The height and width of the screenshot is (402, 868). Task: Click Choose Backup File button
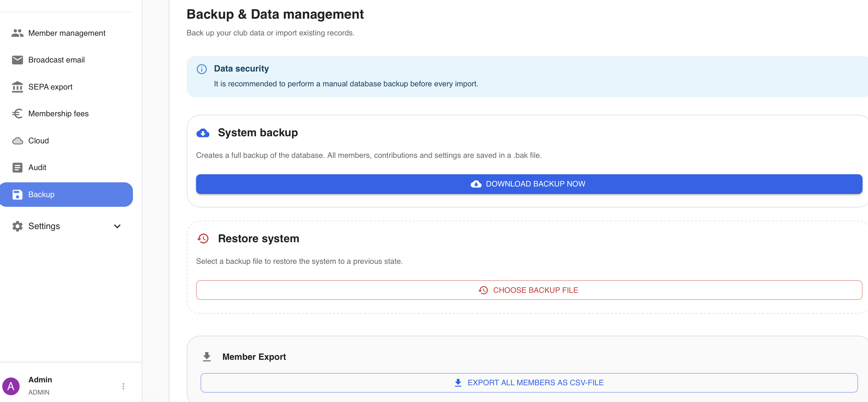[x=529, y=290]
